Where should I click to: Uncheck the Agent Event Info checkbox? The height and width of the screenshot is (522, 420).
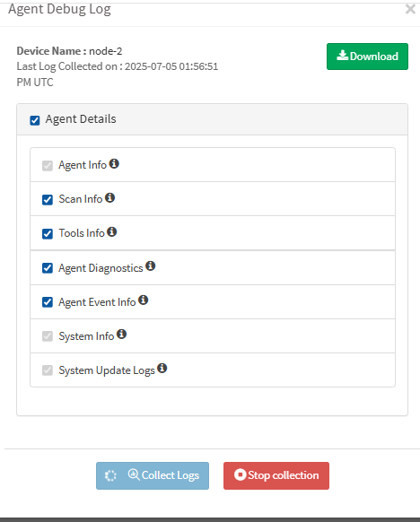[48, 302]
